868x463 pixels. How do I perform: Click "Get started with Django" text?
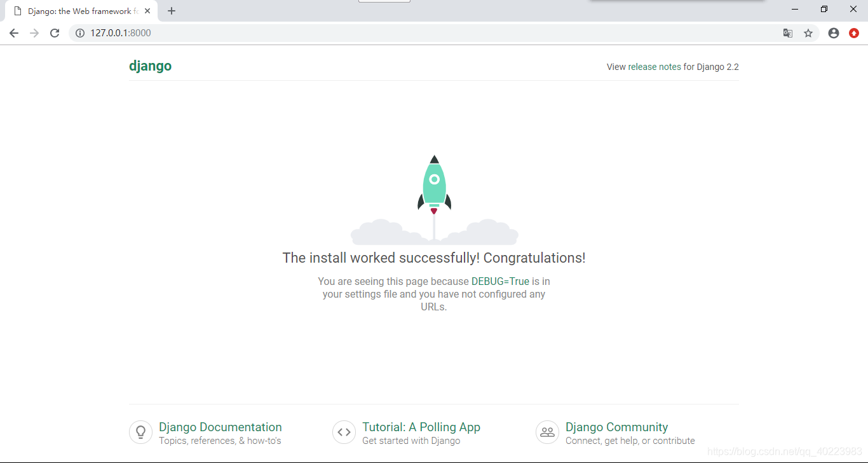[411, 441]
